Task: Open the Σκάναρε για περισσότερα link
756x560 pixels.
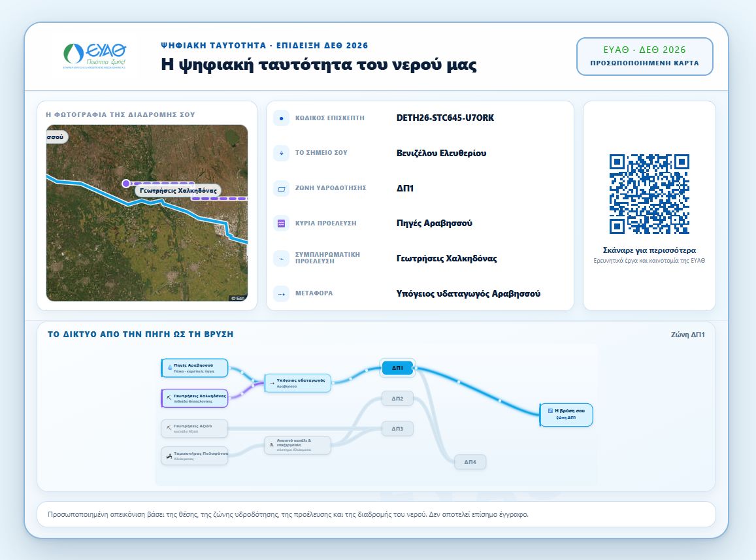Action: click(x=649, y=250)
